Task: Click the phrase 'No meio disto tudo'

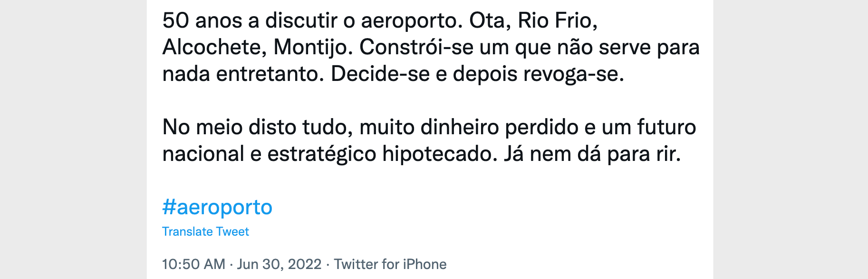Action: (x=257, y=128)
